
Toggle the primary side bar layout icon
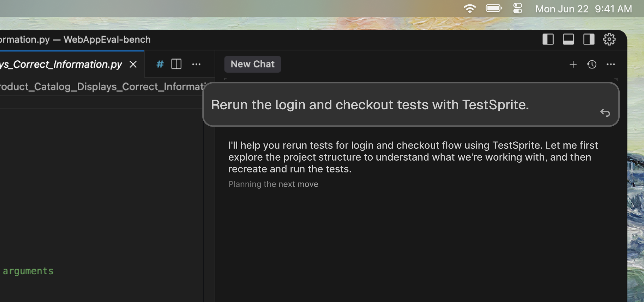(548, 39)
